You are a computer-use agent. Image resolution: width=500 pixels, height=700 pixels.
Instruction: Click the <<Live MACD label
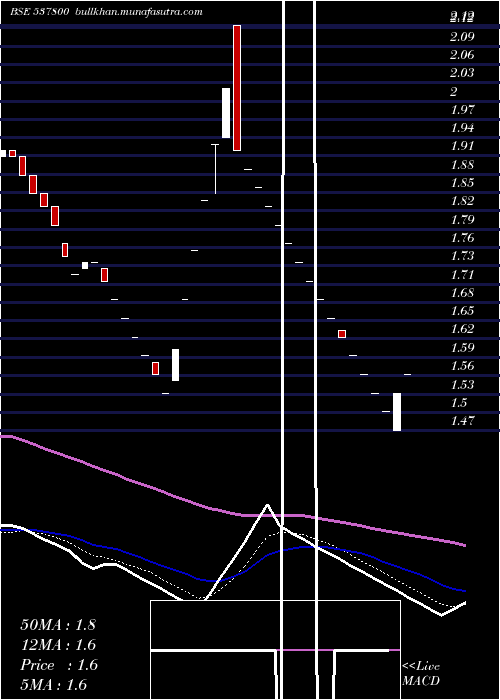point(421,674)
